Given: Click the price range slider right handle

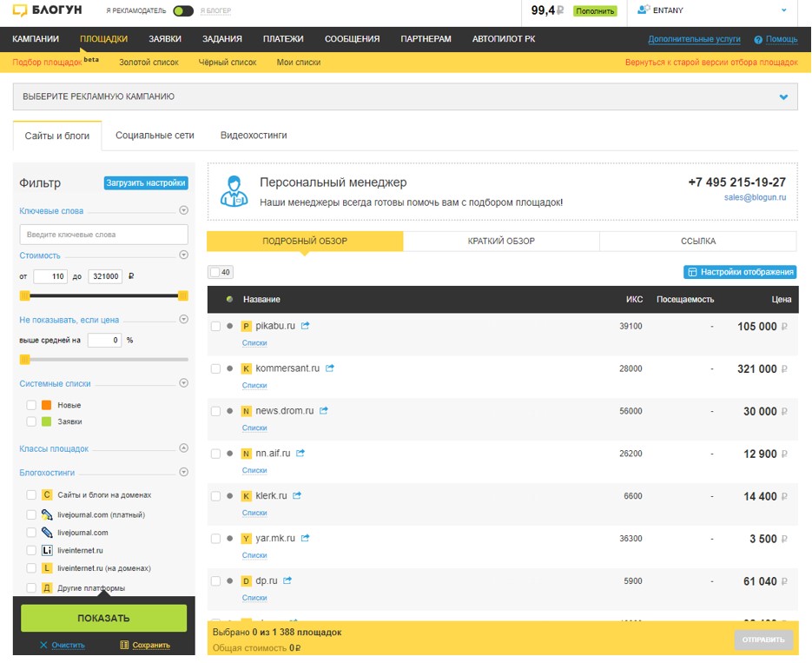Looking at the screenshot, I should [182, 295].
